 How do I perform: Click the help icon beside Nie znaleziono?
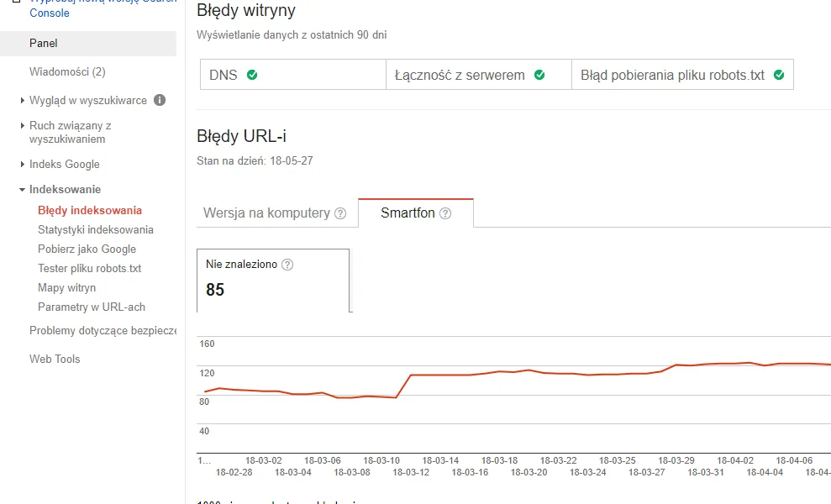tap(287, 265)
